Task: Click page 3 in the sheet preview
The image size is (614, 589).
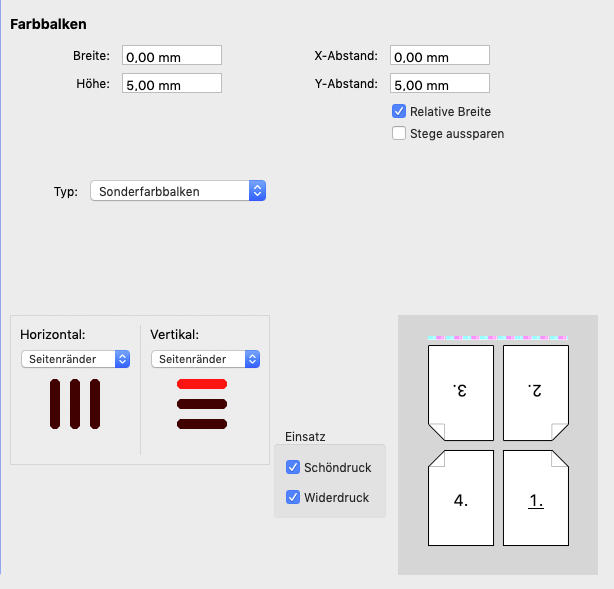Action: [460, 393]
